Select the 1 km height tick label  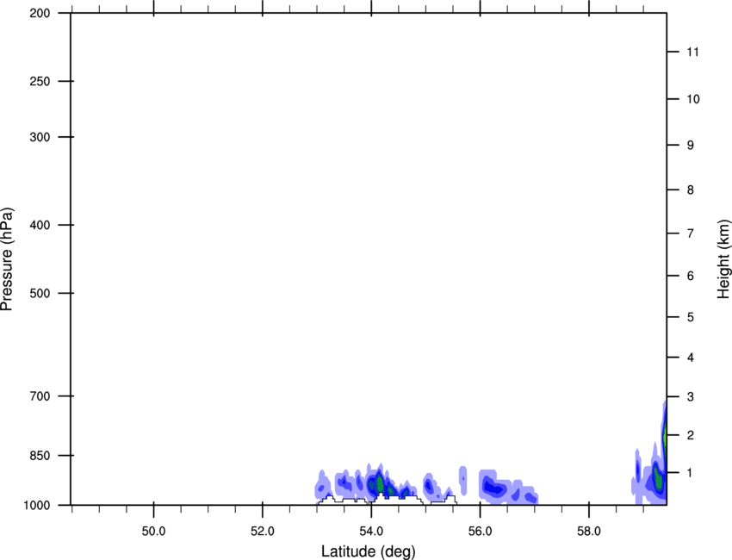click(689, 473)
